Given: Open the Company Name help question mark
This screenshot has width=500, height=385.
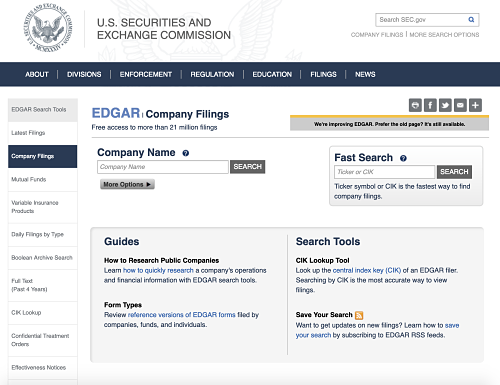Looking at the screenshot, I should click(186, 153).
